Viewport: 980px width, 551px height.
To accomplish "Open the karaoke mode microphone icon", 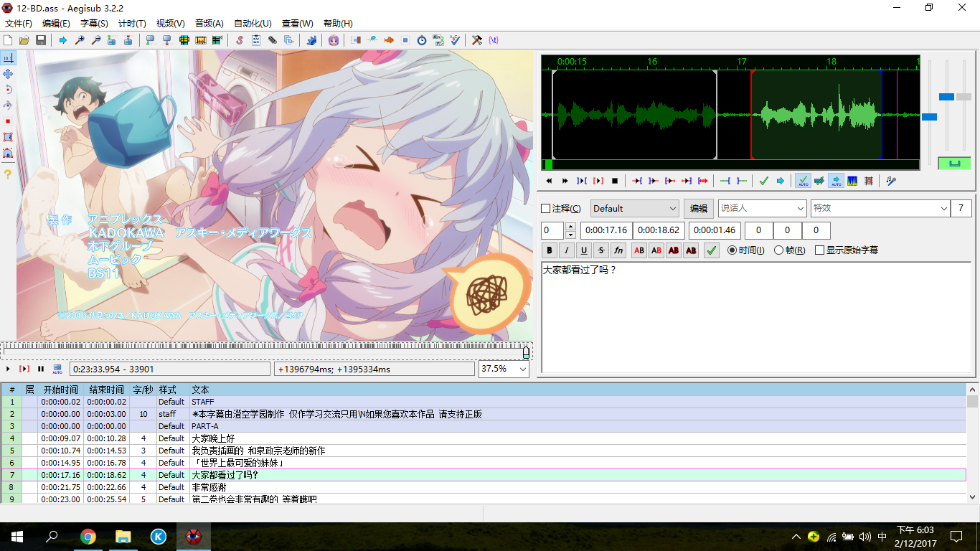I will pyautogui.click(x=891, y=181).
